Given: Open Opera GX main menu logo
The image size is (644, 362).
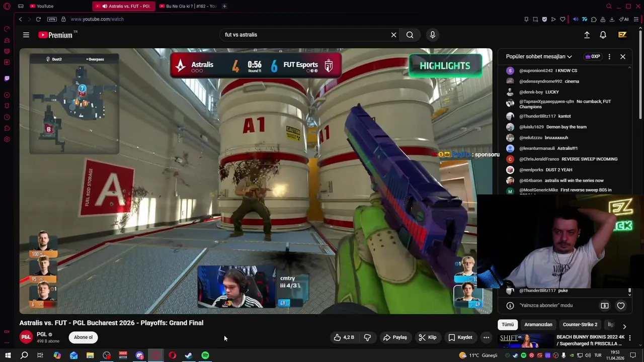Looking at the screenshot, I should (7, 7).
